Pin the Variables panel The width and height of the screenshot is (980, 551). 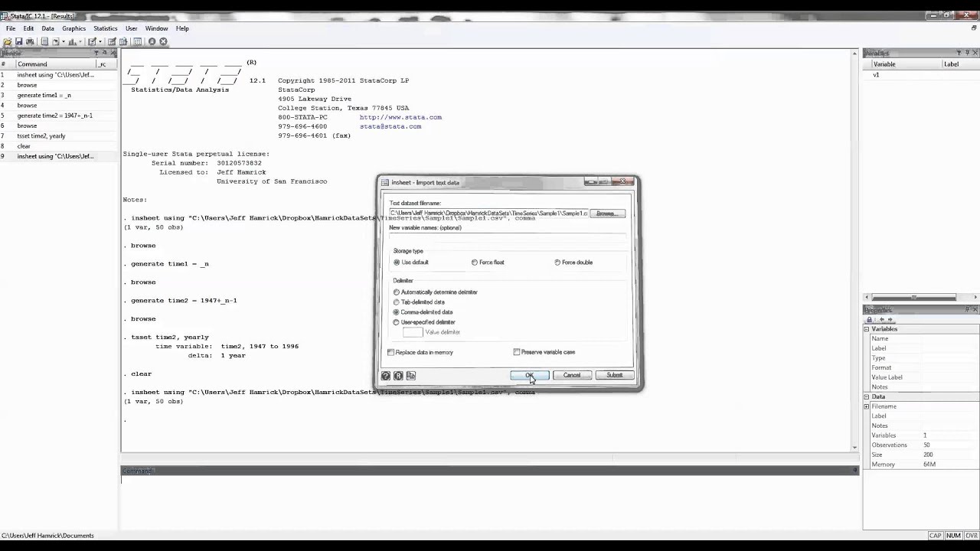[x=968, y=53]
